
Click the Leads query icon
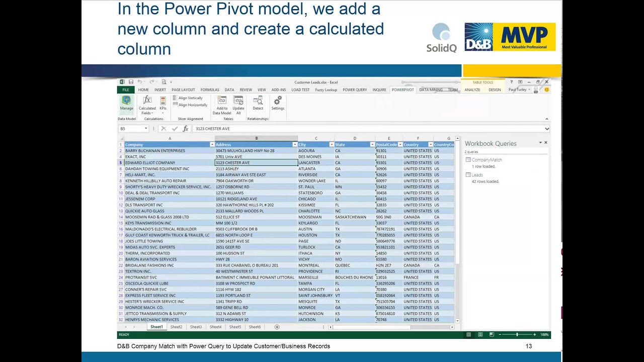(468, 175)
